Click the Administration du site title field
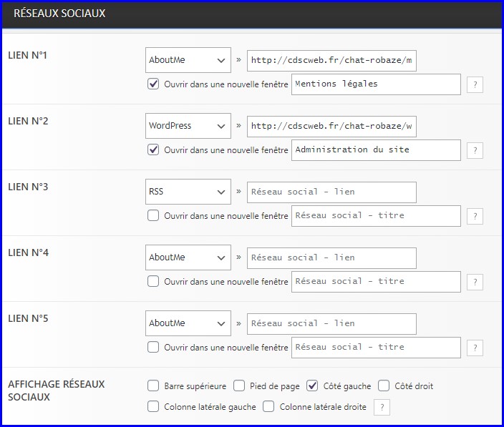 (376, 150)
